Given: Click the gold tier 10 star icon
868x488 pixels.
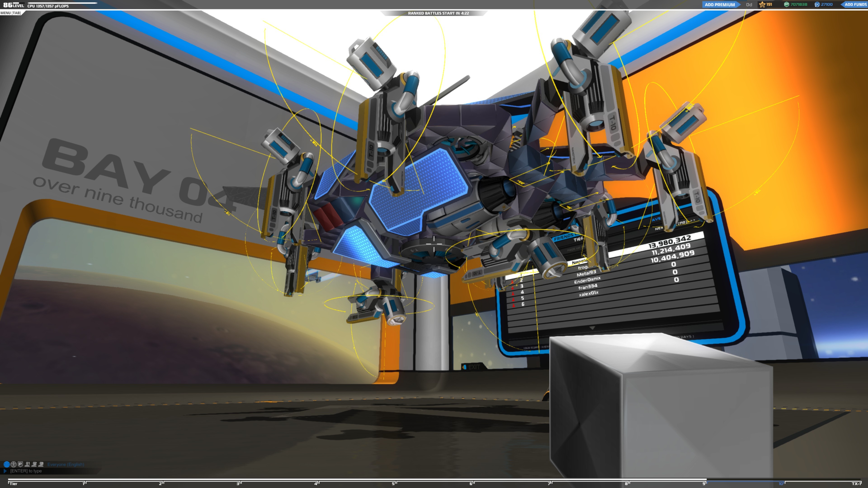Looking at the screenshot, I should pos(762,4).
